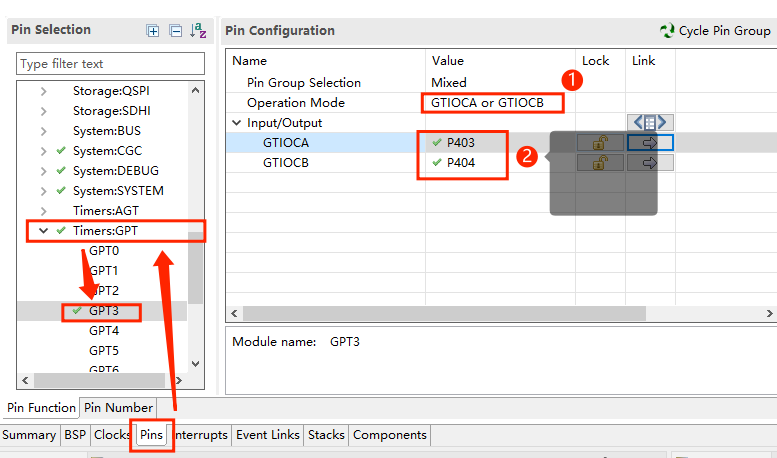Image resolution: width=777 pixels, height=458 pixels.
Task: Open the Stacks tab
Action: click(x=326, y=435)
